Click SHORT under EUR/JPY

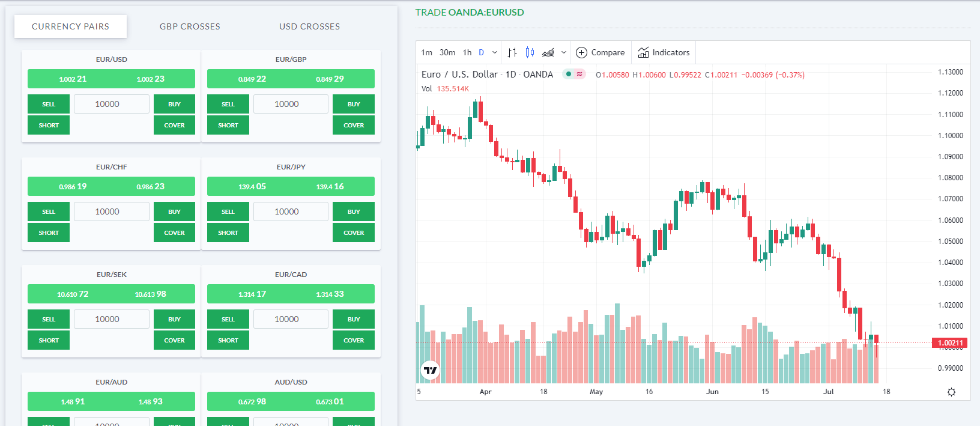228,233
